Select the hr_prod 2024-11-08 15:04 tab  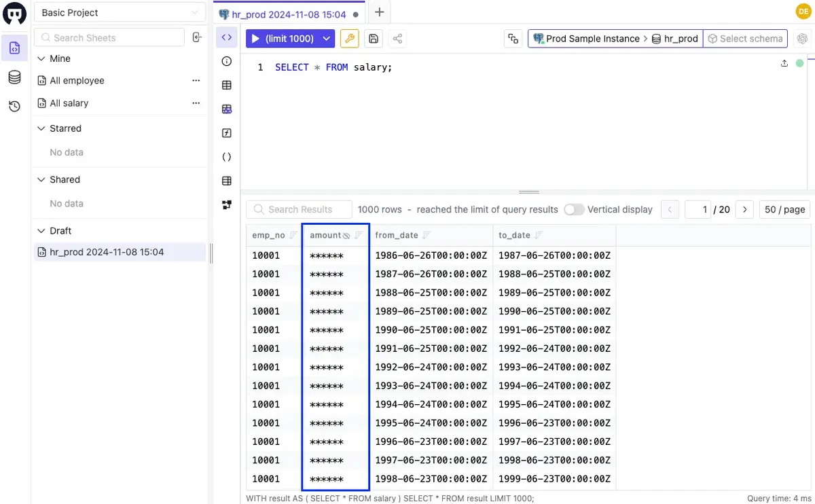pos(290,14)
